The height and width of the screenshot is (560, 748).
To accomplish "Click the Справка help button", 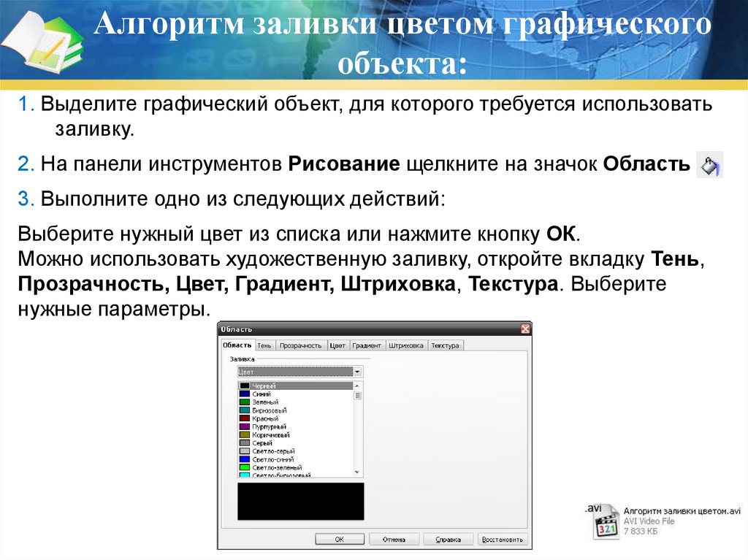I will [449, 539].
